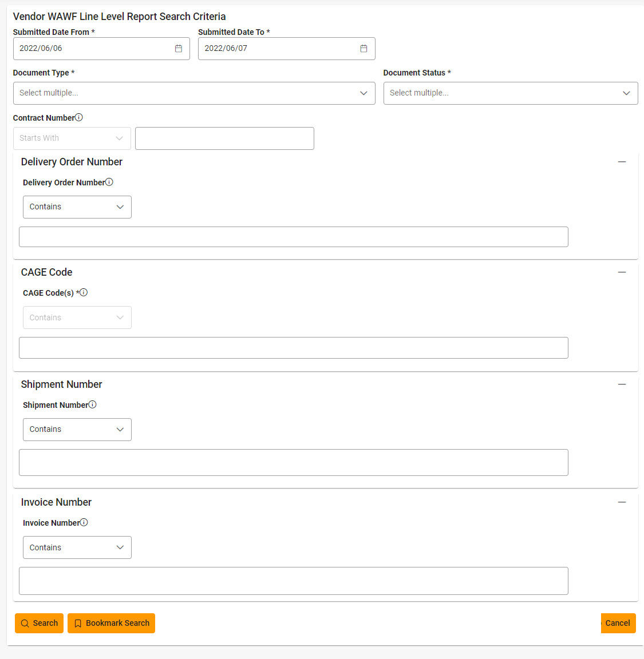This screenshot has height=659, width=644.
Task: Click the Bookmark Search button
Action: [112, 624]
